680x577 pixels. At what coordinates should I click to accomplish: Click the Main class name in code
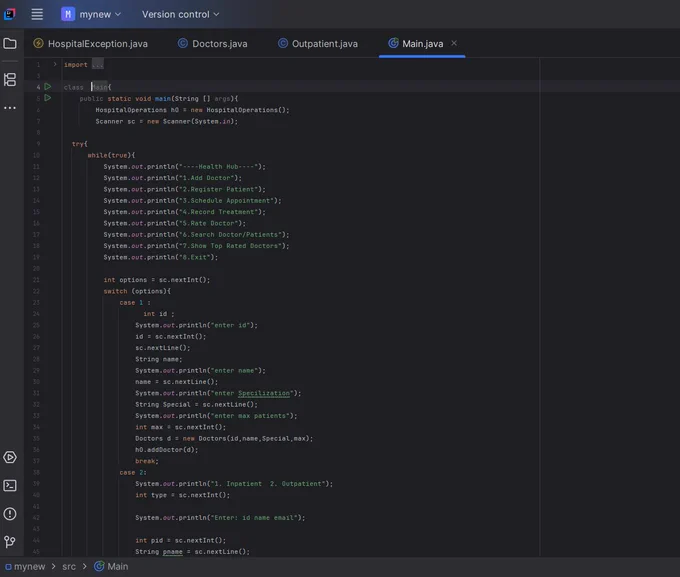pos(99,87)
